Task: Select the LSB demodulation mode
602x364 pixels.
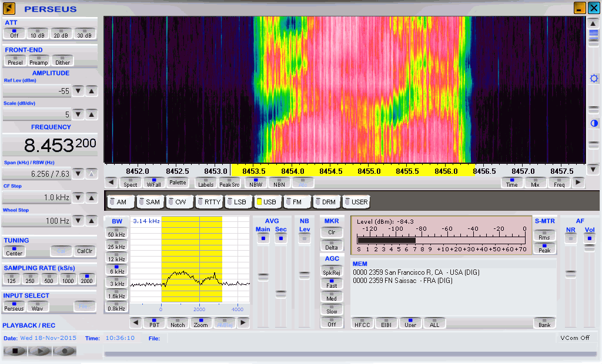Action: coord(236,201)
